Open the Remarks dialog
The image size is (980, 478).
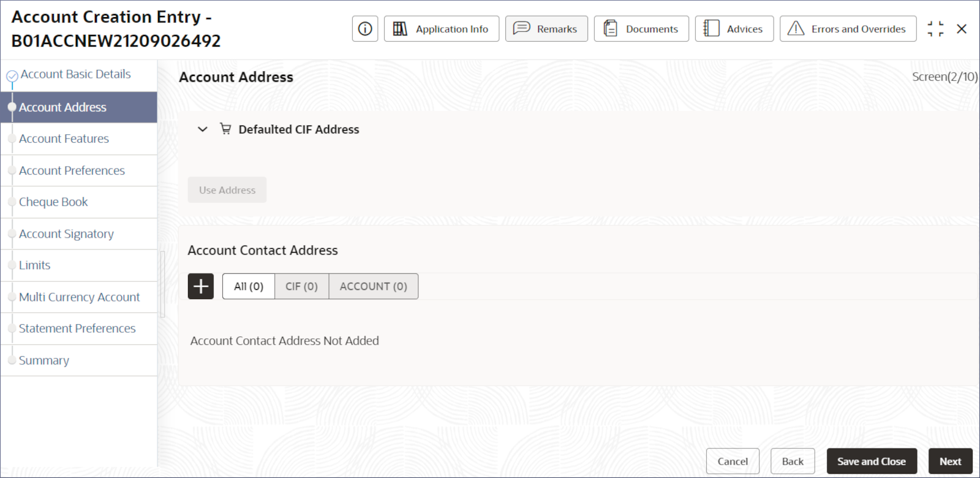(546, 29)
